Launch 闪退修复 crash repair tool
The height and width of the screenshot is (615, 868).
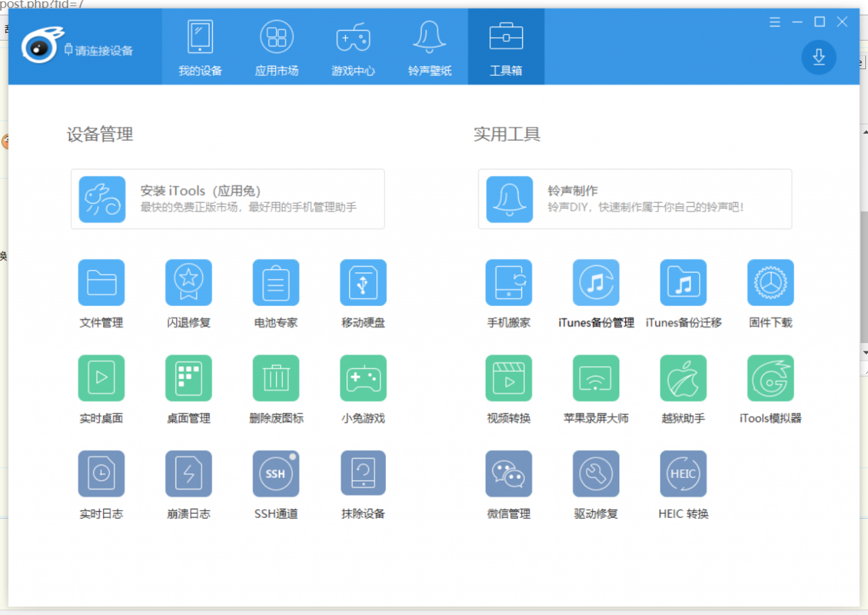pyautogui.click(x=189, y=283)
